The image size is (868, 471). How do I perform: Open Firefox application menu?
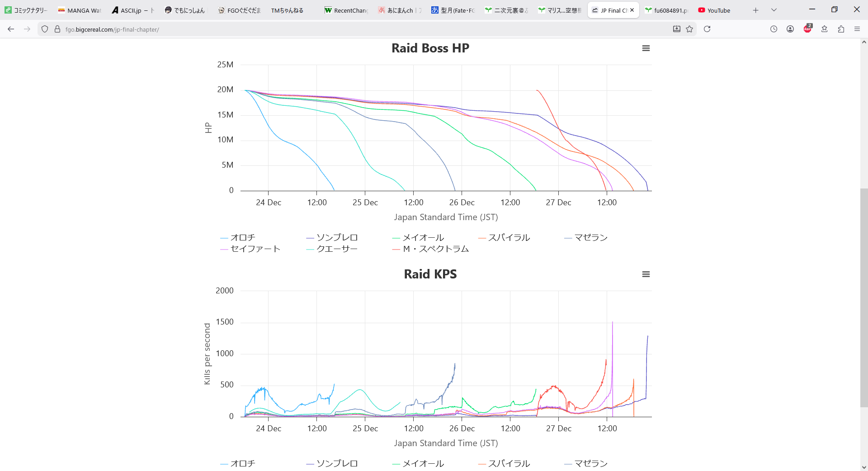(857, 29)
